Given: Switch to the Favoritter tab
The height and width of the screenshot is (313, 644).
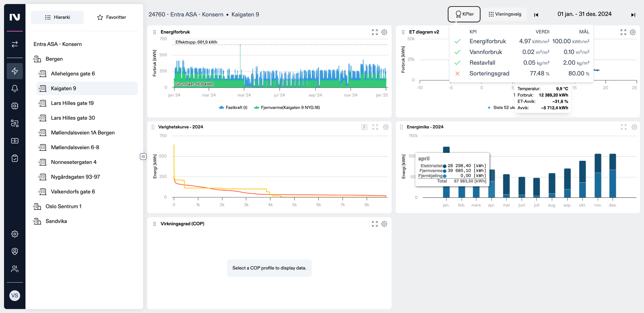Looking at the screenshot, I should pos(111,17).
